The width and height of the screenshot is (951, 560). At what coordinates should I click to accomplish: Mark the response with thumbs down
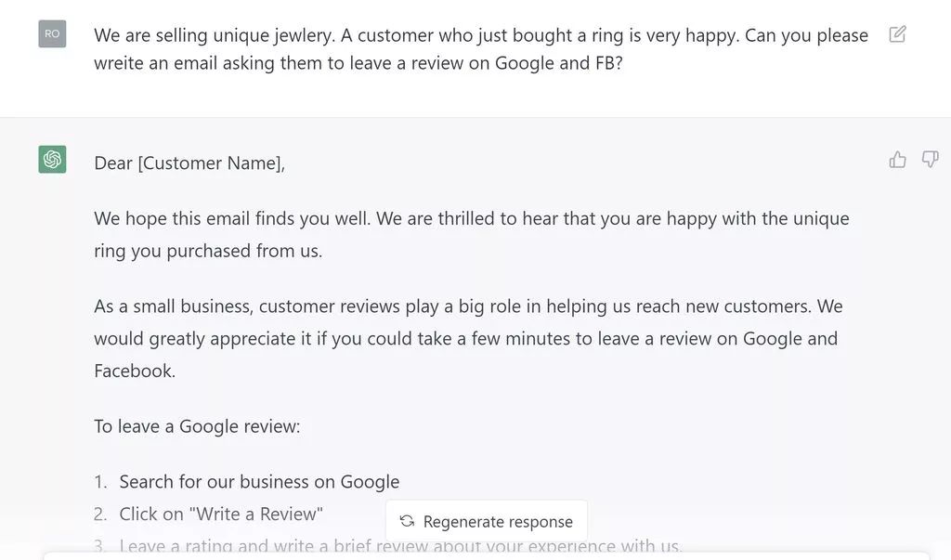pyautogui.click(x=930, y=160)
